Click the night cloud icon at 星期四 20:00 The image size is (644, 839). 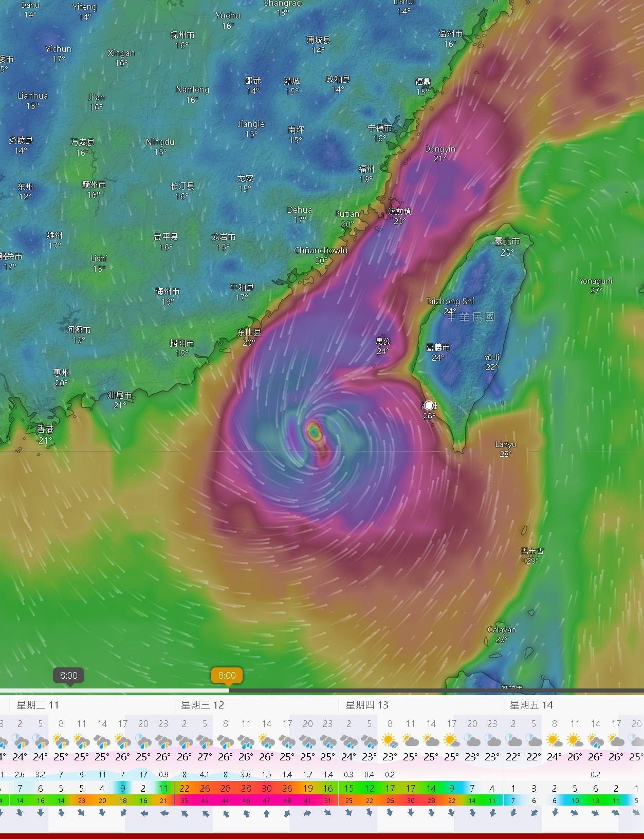(x=472, y=741)
